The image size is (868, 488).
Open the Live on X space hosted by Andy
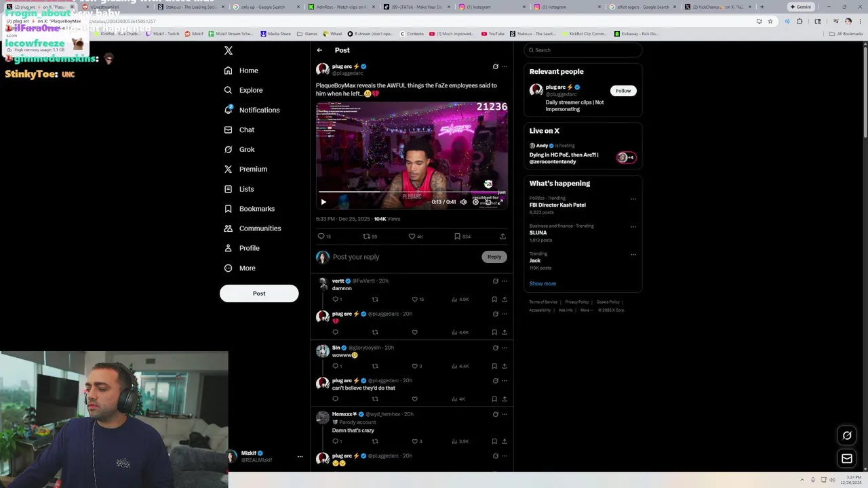[x=583, y=154]
